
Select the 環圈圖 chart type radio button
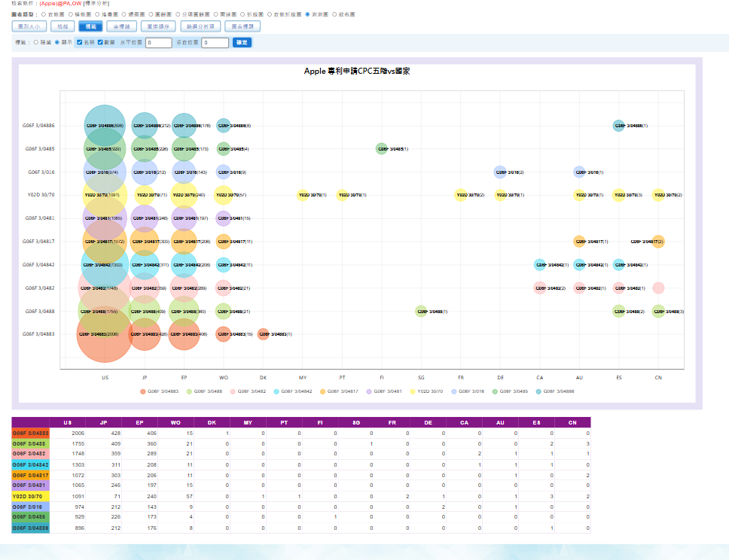(x=124, y=14)
